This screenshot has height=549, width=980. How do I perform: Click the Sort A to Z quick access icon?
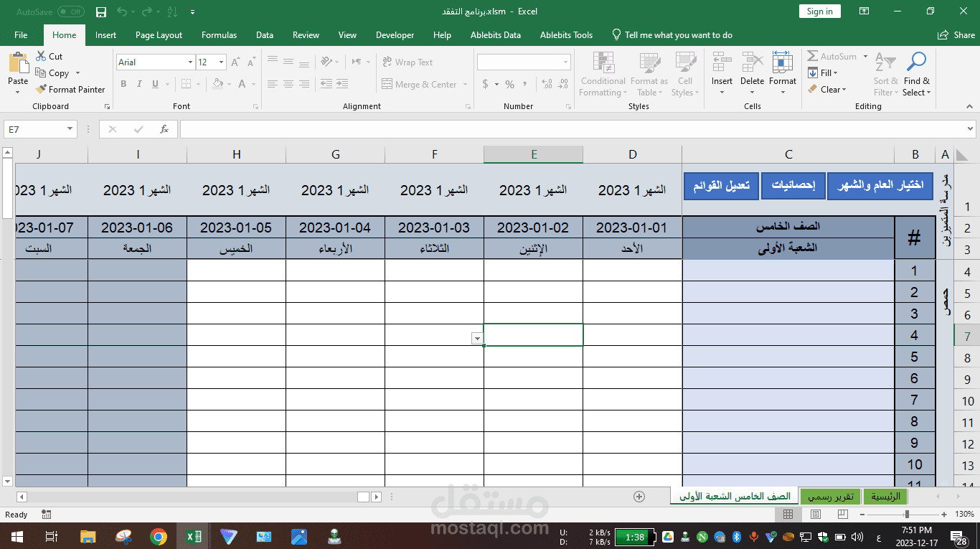click(x=172, y=11)
